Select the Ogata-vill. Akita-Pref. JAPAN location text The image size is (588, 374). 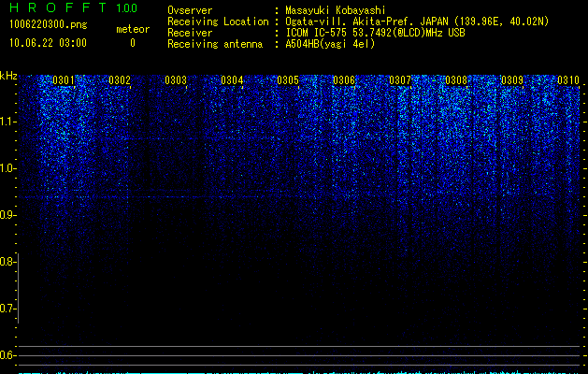(417, 22)
